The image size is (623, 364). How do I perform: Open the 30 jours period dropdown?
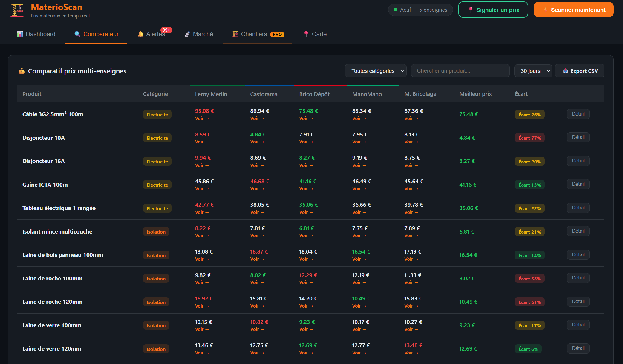(533, 71)
